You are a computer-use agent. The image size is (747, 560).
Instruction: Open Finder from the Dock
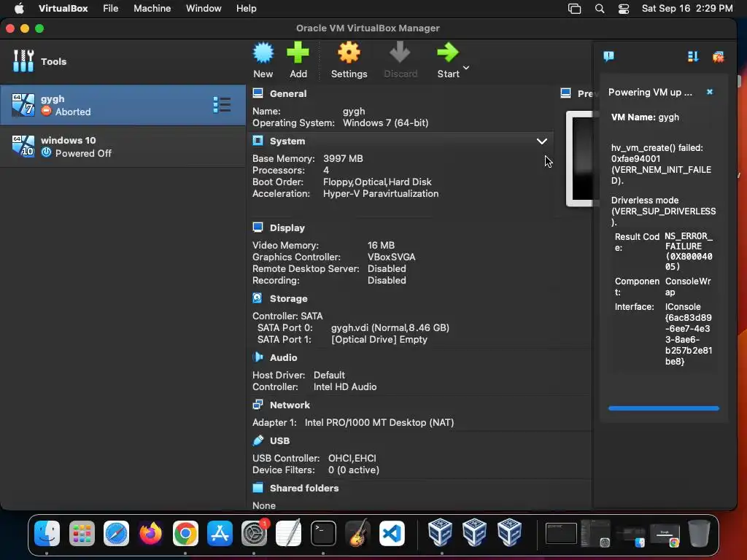pos(47,533)
